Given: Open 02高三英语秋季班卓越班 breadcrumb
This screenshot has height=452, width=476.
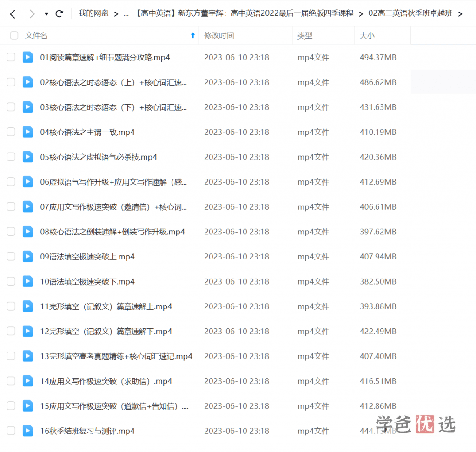Looking at the screenshot, I should click(x=410, y=13).
